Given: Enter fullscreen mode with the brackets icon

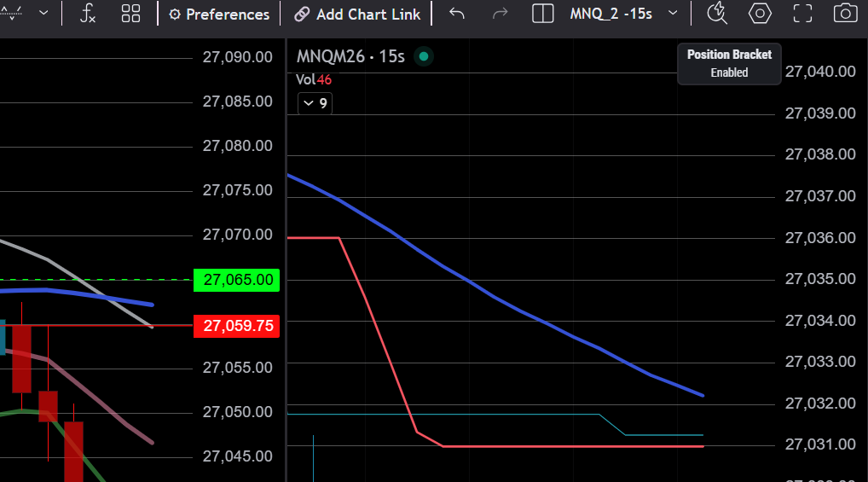Looking at the screenshot, I should coord(802,14).
